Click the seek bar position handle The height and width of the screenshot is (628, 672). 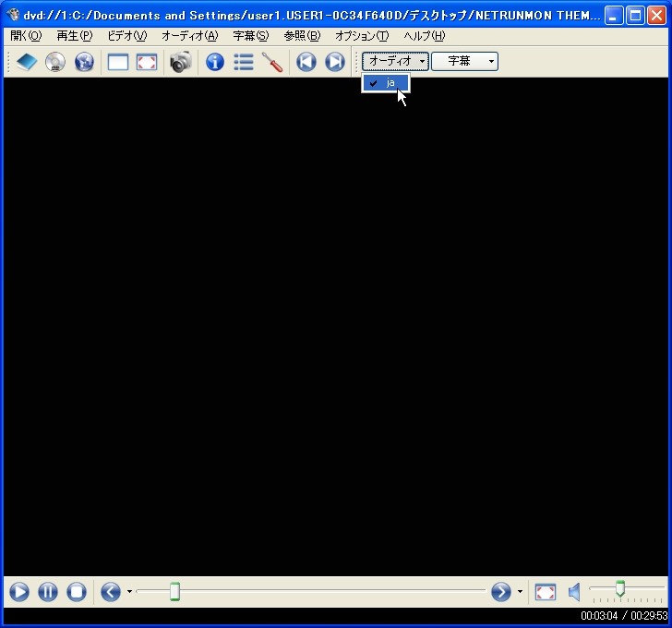click(174, 592)
